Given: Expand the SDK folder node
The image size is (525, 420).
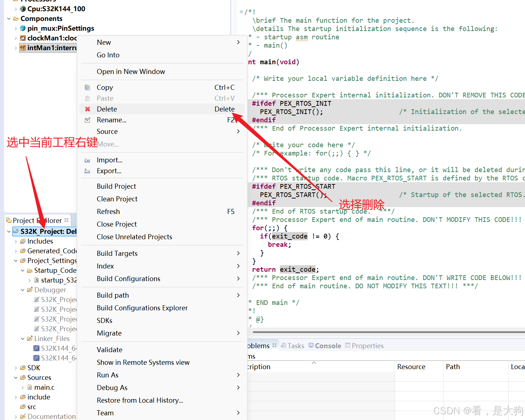Looking at the screenshot, I should 16,368.
